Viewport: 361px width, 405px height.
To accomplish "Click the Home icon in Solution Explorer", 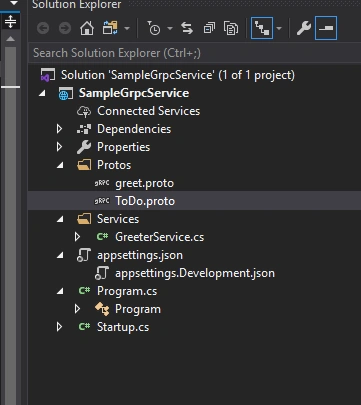I will tap(87, 28).
